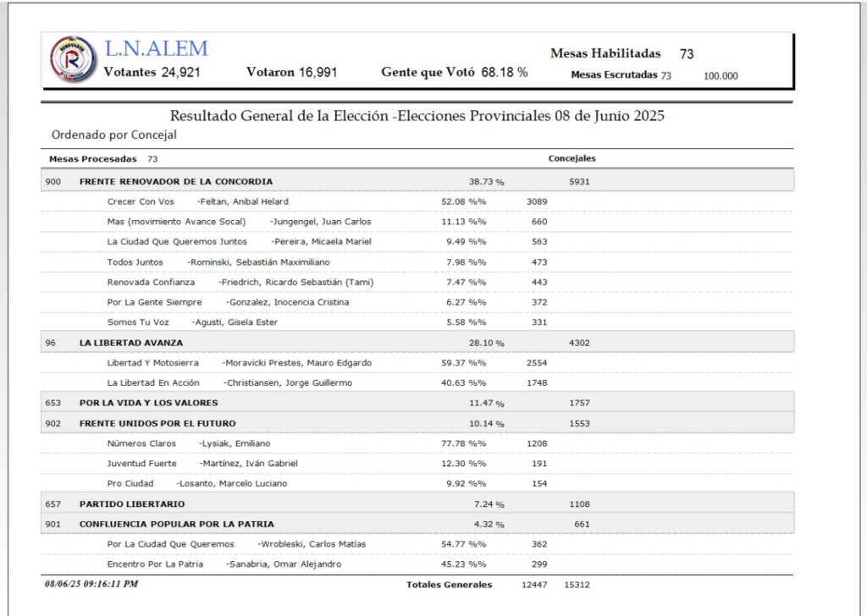Click the report timestamp 08/06/25 09:16:11 PM
The width and height of the screenshot is (867, 616).
click(x=91, y=584)
